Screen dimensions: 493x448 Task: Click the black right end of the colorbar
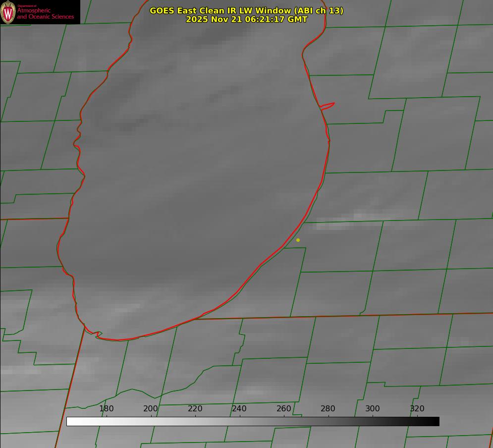click(x=436, y=421)
